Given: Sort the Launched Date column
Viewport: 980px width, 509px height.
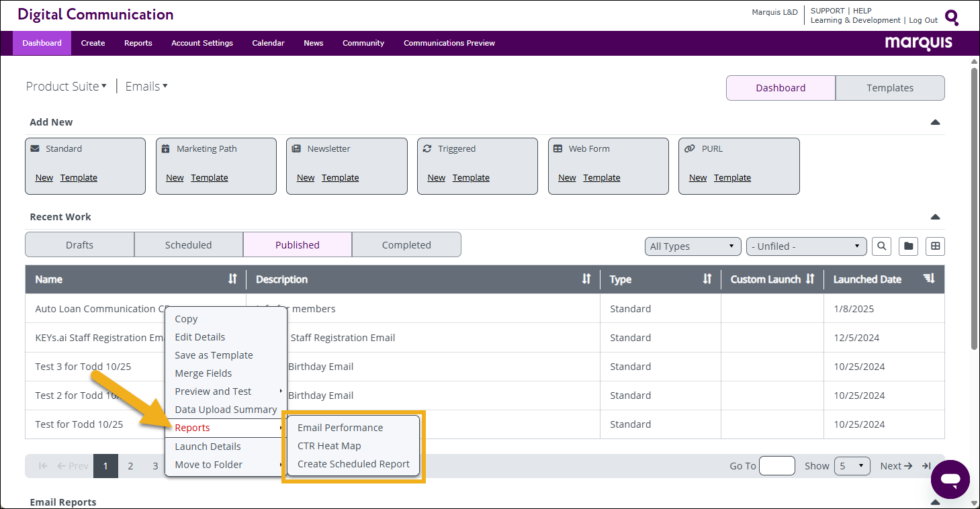Looking at the screenshot, I should (x=929, y=279).
